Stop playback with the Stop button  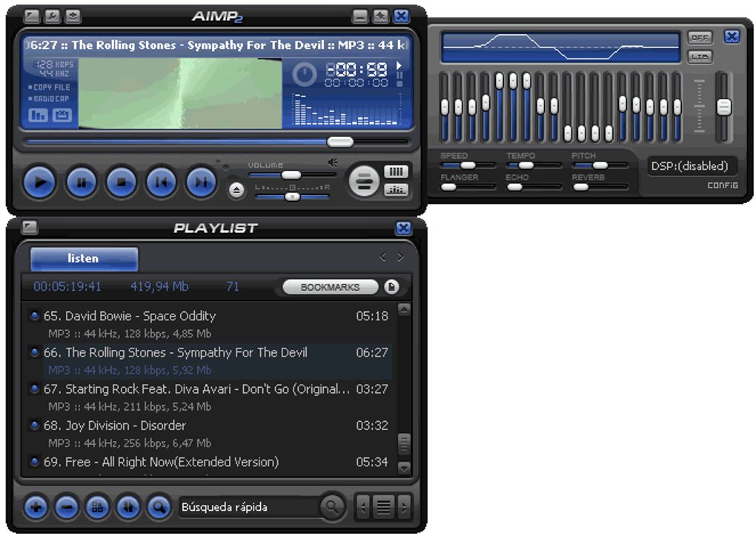click(x=121, y=182)
